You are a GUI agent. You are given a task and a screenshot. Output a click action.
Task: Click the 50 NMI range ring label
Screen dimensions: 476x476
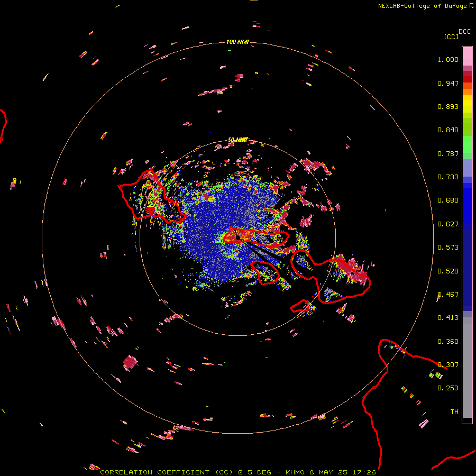click(237, 140)
